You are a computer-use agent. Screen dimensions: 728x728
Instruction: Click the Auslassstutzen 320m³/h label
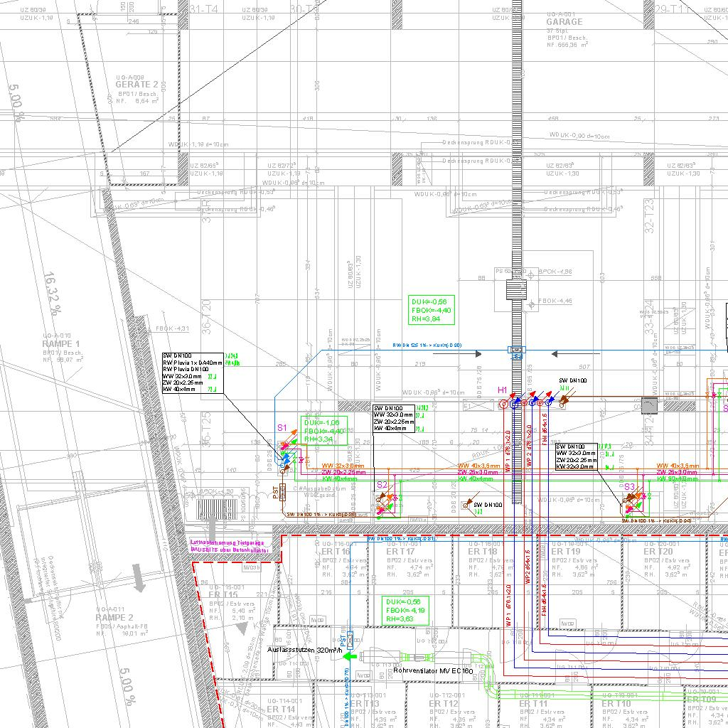[304, 650]
